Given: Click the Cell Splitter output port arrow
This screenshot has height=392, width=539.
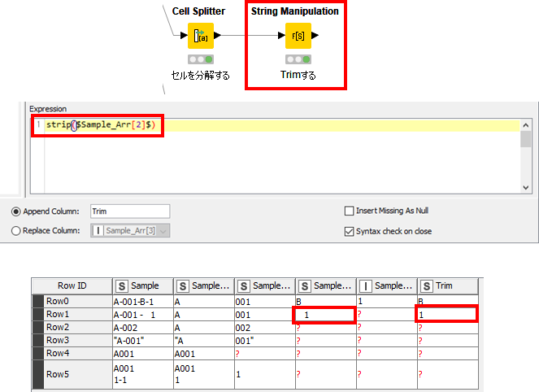Looking at the screenshot, I should pos(217,35).
